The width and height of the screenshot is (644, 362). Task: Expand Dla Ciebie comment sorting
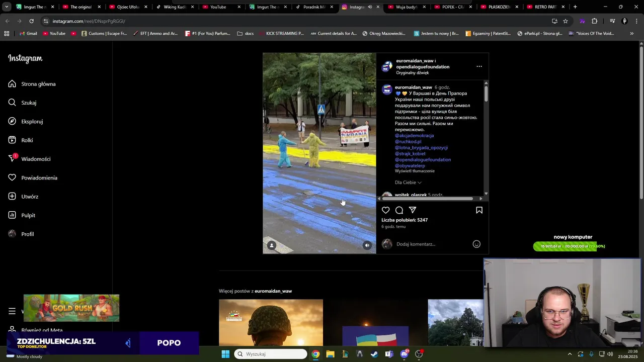408,183
